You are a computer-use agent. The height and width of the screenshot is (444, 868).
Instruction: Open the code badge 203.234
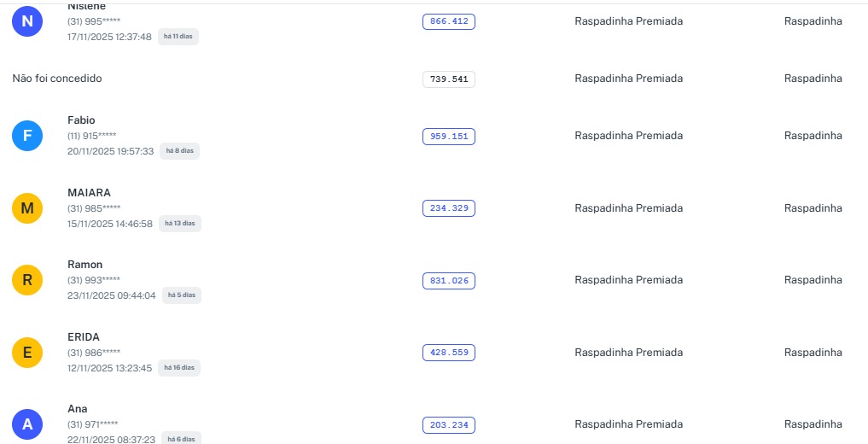[x=449, y=425]
